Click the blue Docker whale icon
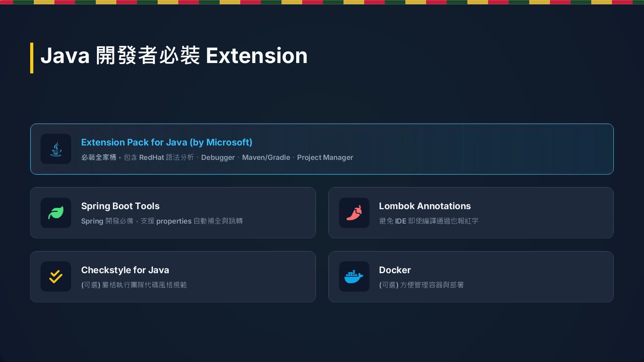Viewport: 644px width, 362px height. tap(354, 277)
